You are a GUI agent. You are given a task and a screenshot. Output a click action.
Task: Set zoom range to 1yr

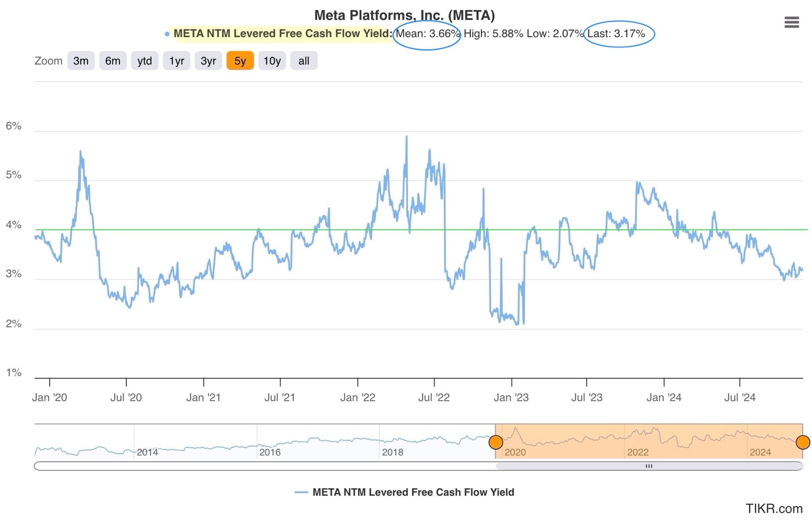point(176,61)
